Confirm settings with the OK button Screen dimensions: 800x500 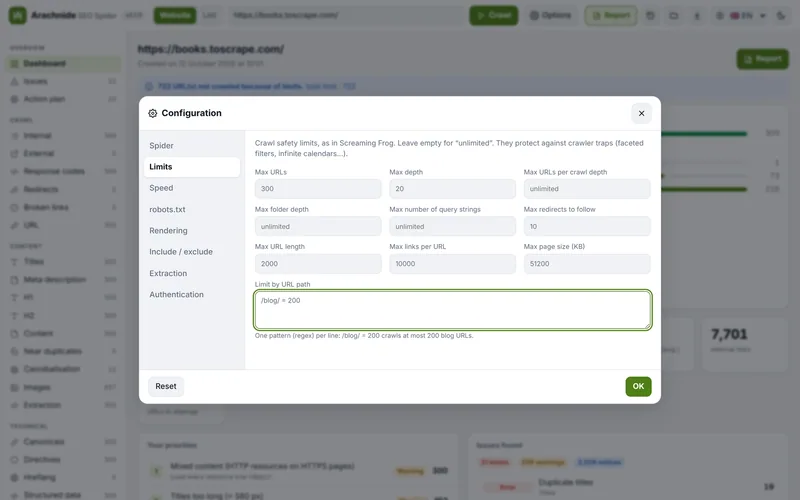pyautogui.click(x=638, y=386)
